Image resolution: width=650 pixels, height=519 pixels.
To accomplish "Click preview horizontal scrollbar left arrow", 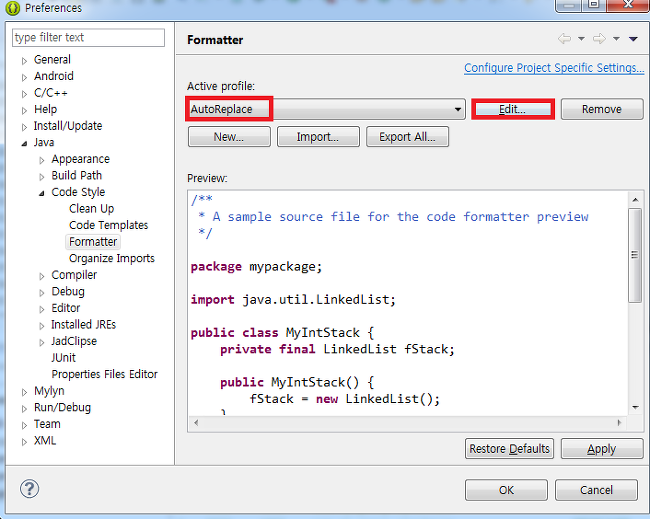I will pos(196,423).
